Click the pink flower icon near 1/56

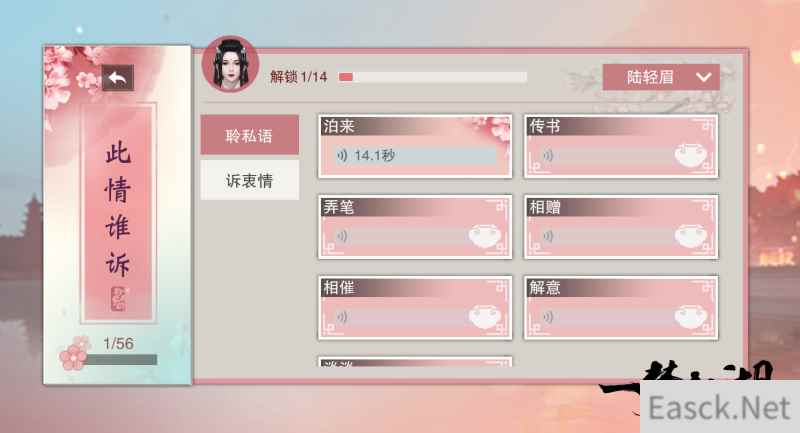[74, 353]
